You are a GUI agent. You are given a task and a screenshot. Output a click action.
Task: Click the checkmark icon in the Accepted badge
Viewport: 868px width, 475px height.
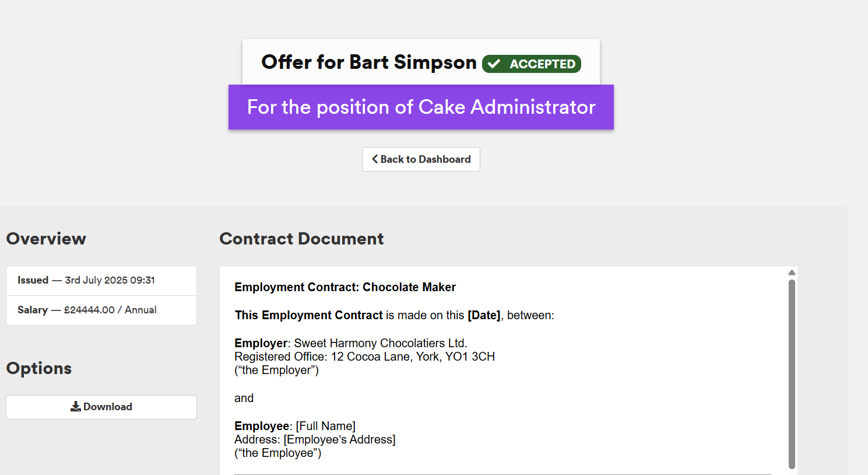click(x=494, y=64)
